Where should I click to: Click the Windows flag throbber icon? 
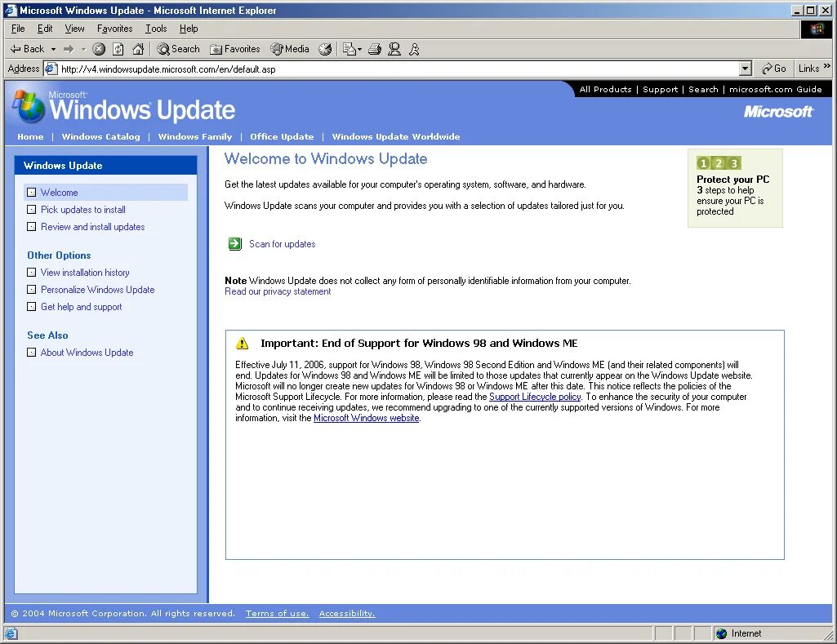[817, 29]
